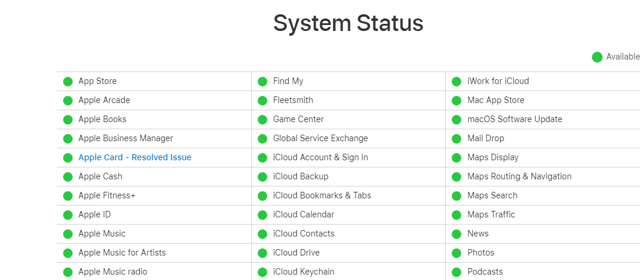Click the green status dot beside Game Center

pyautogui.click(x=262, y=120)
